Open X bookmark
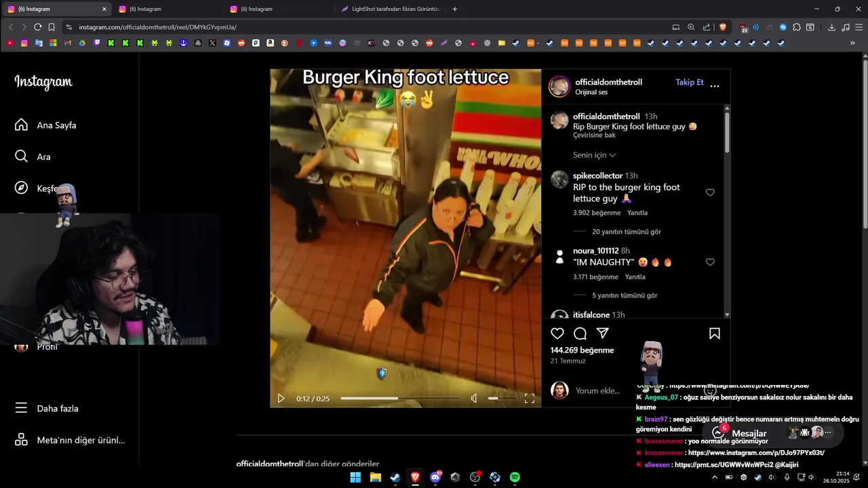This screenshot has height=488, width=868. point(212,43)
